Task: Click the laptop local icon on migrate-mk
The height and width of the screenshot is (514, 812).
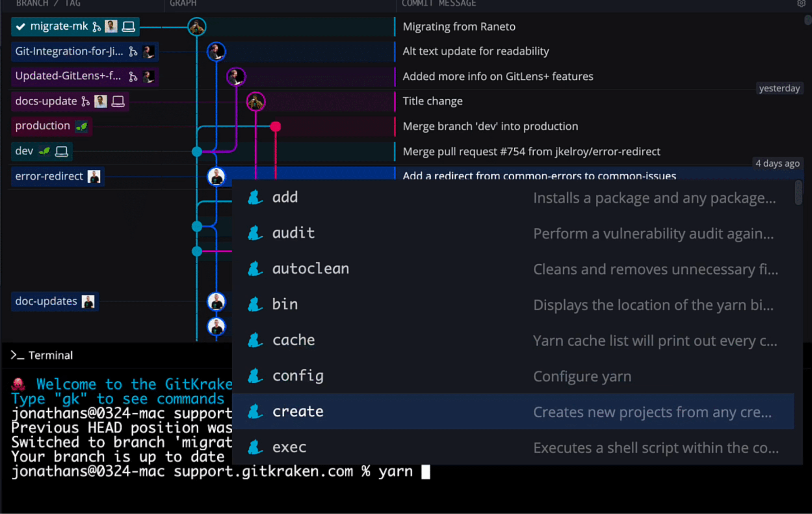Action: point(129,27)
